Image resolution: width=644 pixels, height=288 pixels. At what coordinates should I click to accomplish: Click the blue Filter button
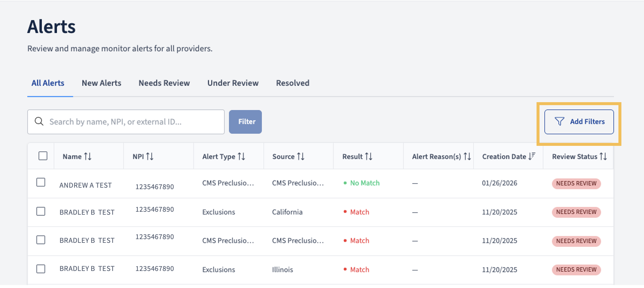pyautogui.click(x=245, y=121)
